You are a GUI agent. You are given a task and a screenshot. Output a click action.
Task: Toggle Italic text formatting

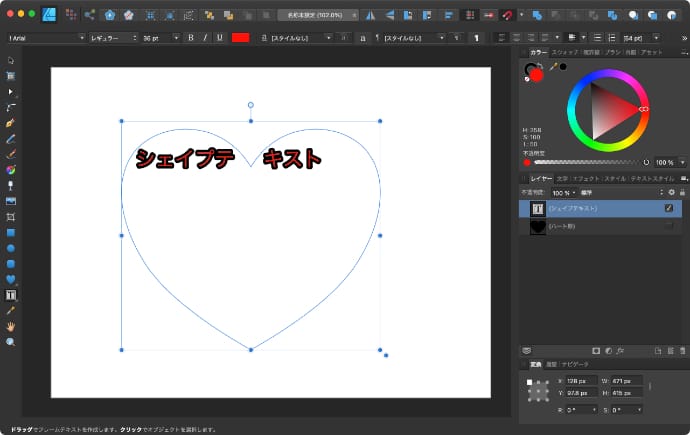205,37
